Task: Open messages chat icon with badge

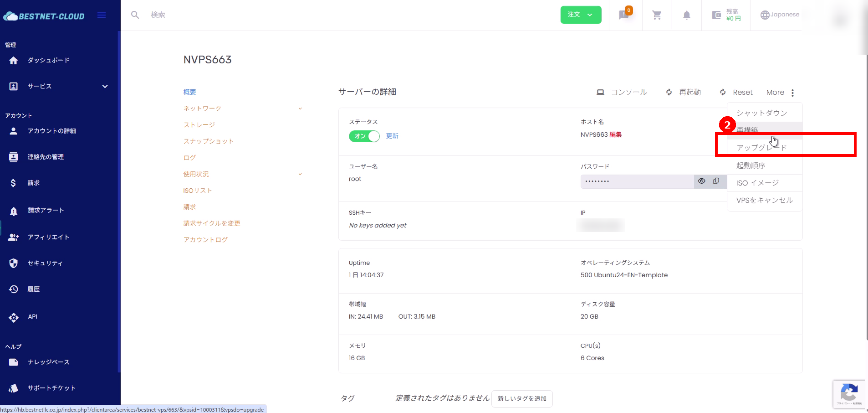Action: tap(624, 15)
